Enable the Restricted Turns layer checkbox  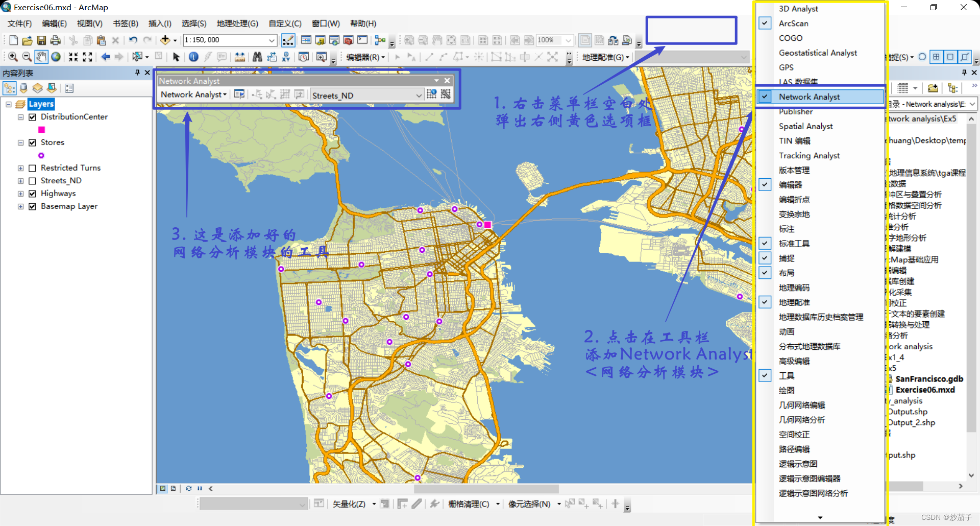coord(33,168)
